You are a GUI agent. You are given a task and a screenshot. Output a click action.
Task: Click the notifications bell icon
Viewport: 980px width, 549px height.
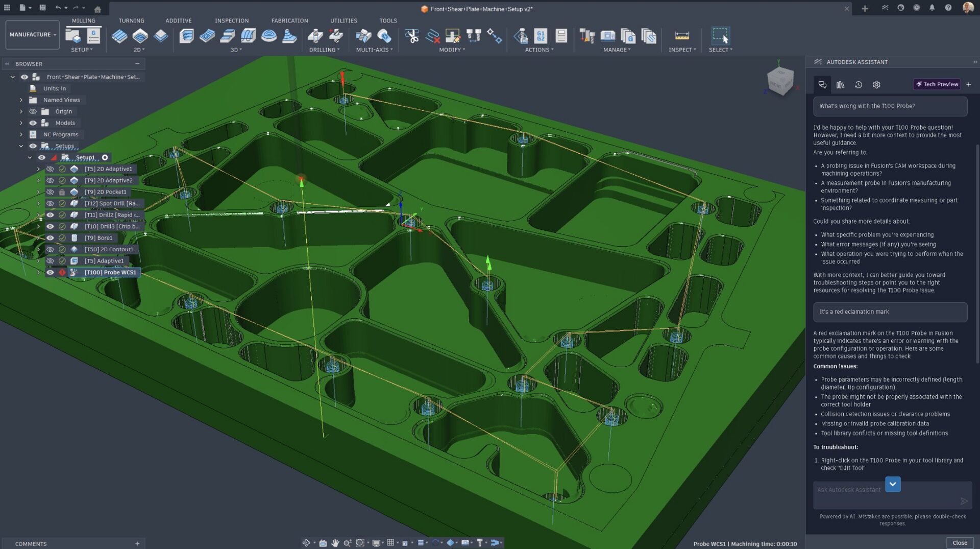click(932, 8)
